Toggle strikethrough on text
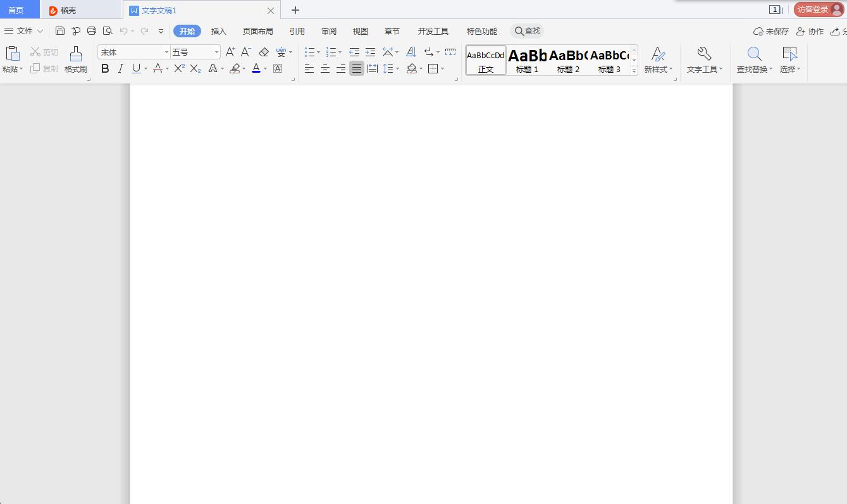The image size is (847, 504). click(158, 68)
